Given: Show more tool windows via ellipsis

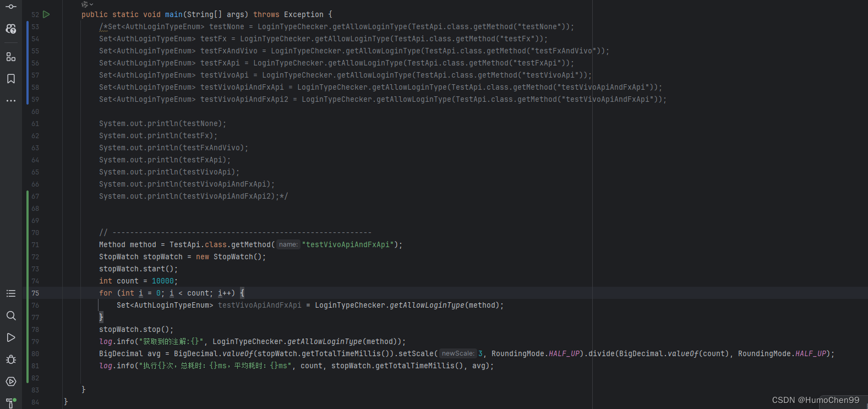Looking at the screenshot, I should click(11, 101).
